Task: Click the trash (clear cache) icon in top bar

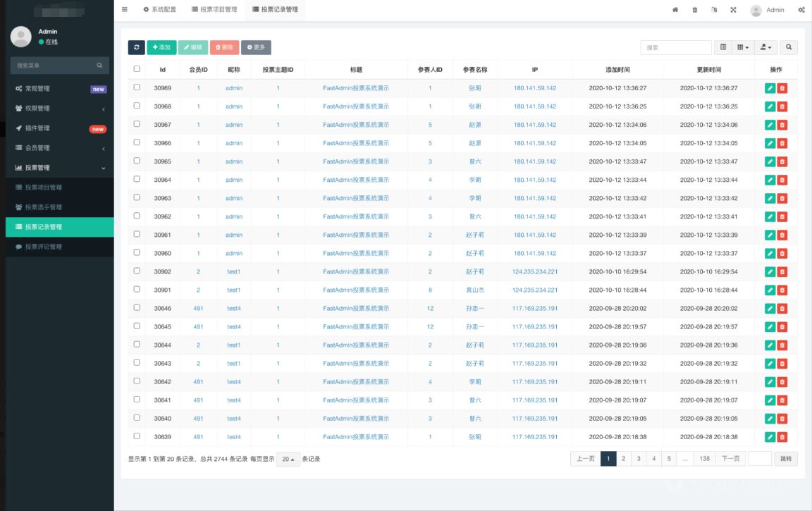Action: click(694, 10)
